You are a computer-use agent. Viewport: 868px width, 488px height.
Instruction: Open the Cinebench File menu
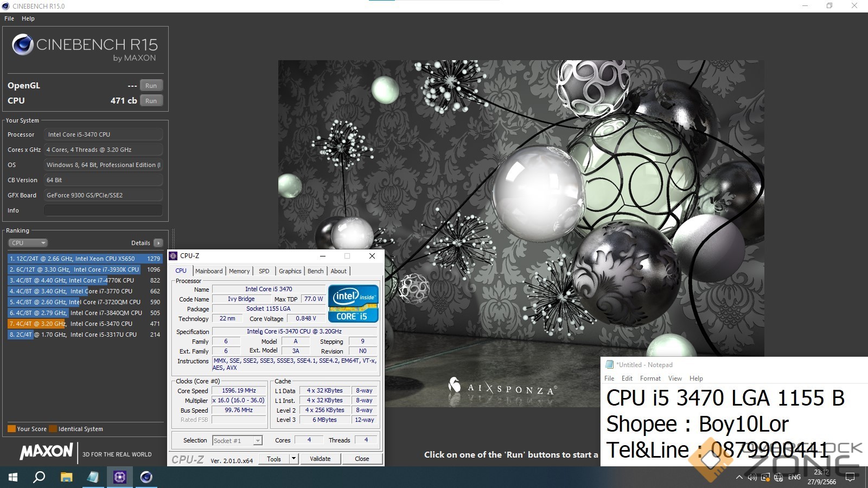(x=9, y=18)
